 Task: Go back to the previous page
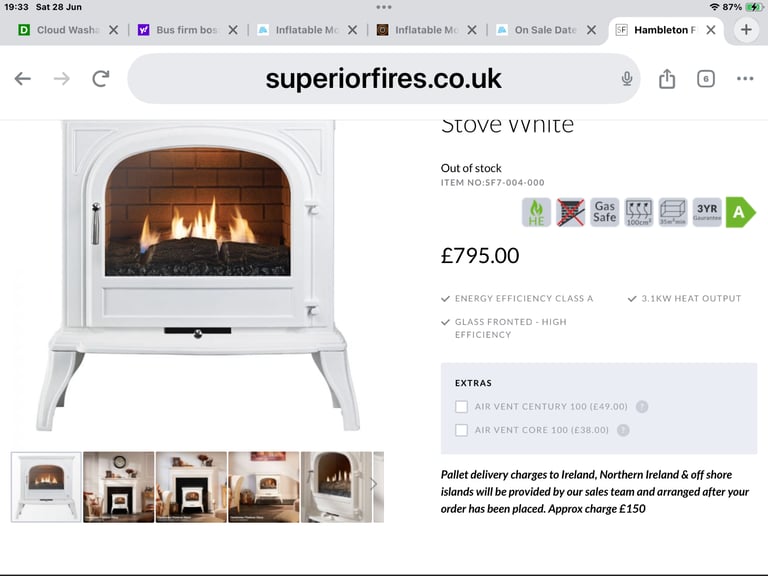click(23, 78)
